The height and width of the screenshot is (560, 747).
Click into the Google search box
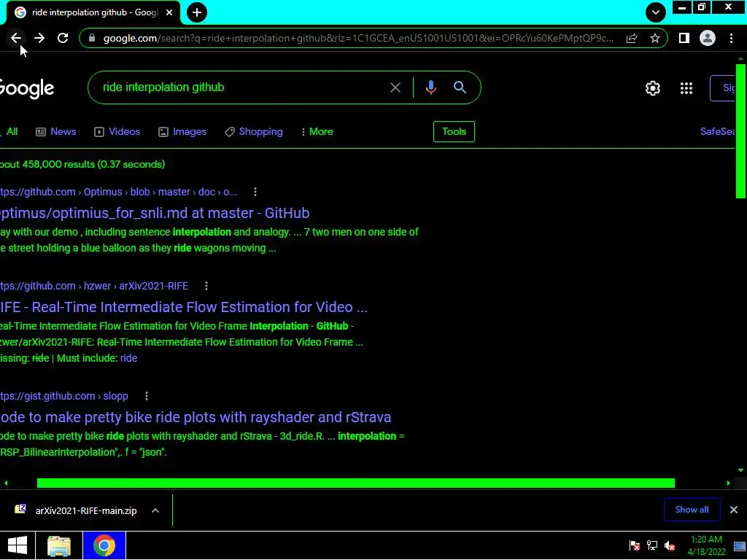(x=239, y=87)
